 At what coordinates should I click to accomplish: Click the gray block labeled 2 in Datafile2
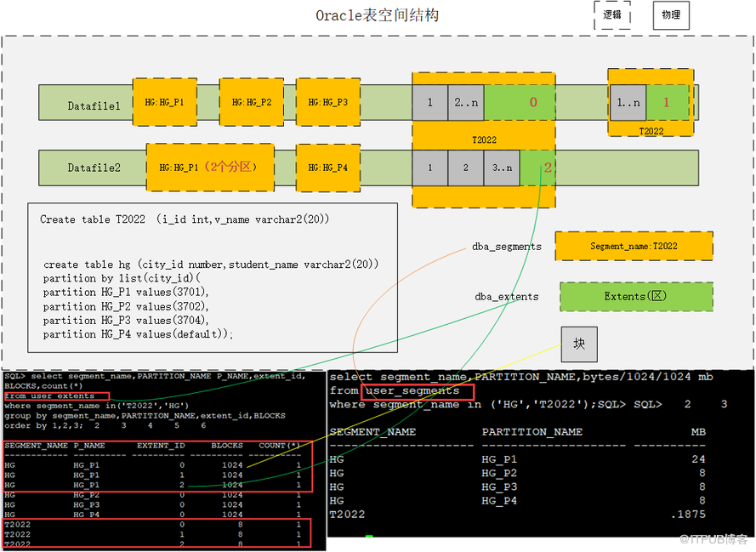click(x=466, y=168)
